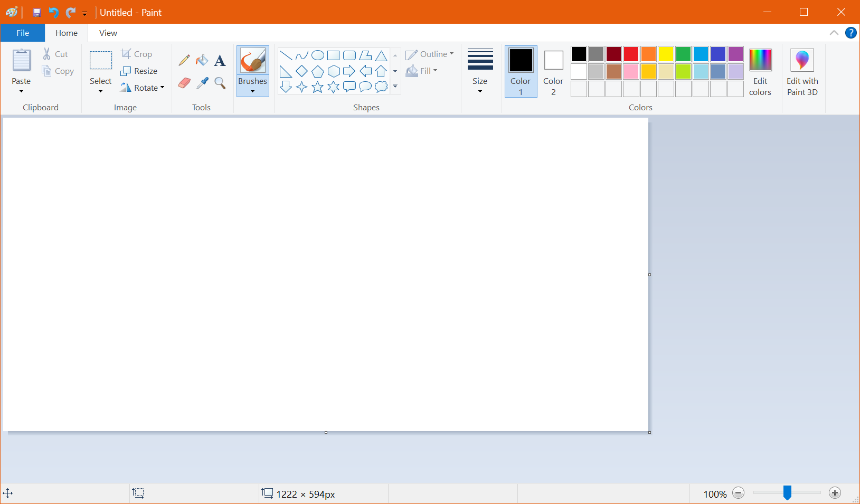This screenshot has height=504, width=860.
Task: Choose the Rounded rectangle shape
Action: point(349,55)
